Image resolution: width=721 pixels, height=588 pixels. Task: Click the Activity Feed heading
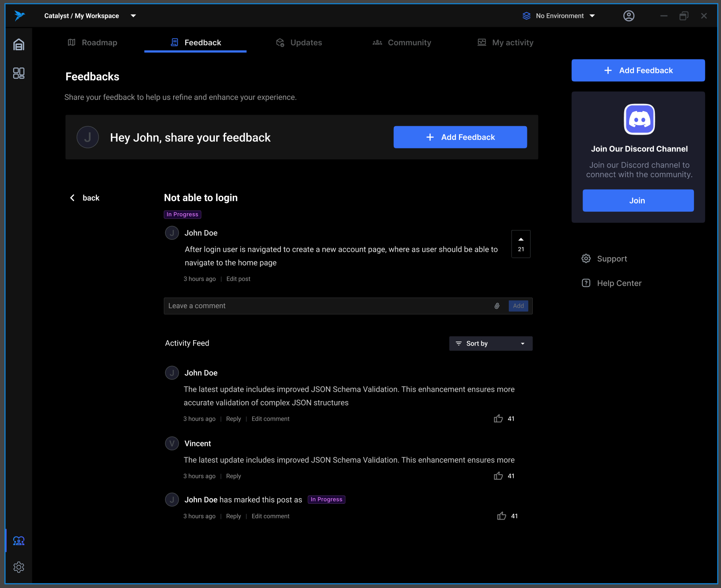[x=187, y=343]
